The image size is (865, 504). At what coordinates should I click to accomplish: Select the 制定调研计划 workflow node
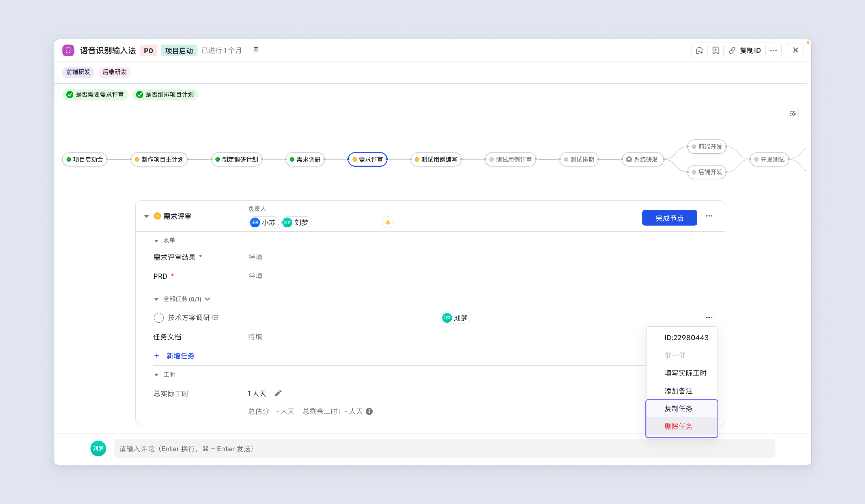click(236, 159)
